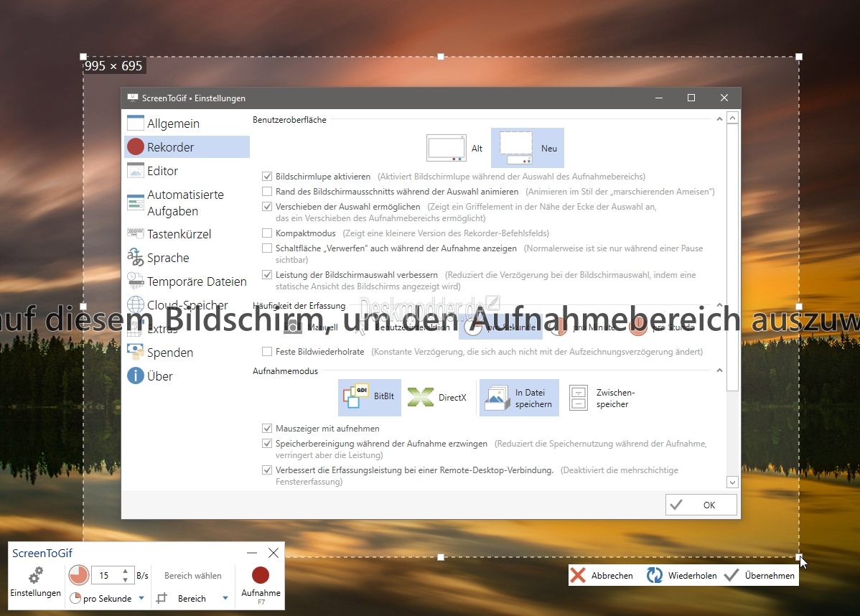
Task: Click the 'Bereich wählen' label in recorder
Action: [193, 575]
